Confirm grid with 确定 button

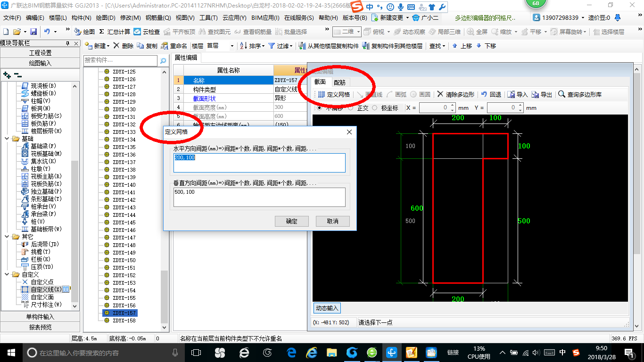[292, 221]
